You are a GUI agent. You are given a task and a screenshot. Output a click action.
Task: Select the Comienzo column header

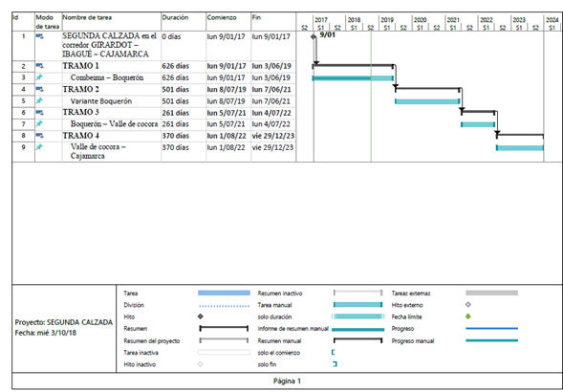pos(222,17)
